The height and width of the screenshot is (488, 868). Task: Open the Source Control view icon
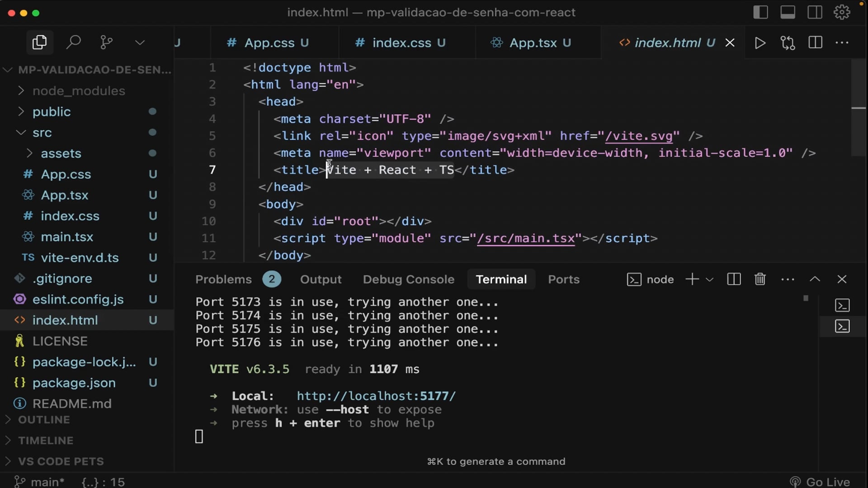(x=107, y=42)
